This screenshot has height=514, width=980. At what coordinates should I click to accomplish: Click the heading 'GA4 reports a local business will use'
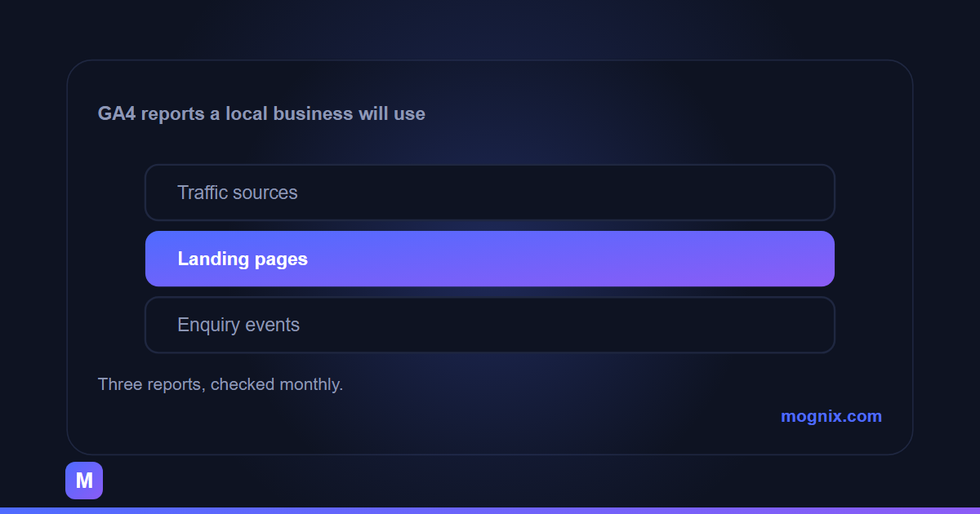261,113
